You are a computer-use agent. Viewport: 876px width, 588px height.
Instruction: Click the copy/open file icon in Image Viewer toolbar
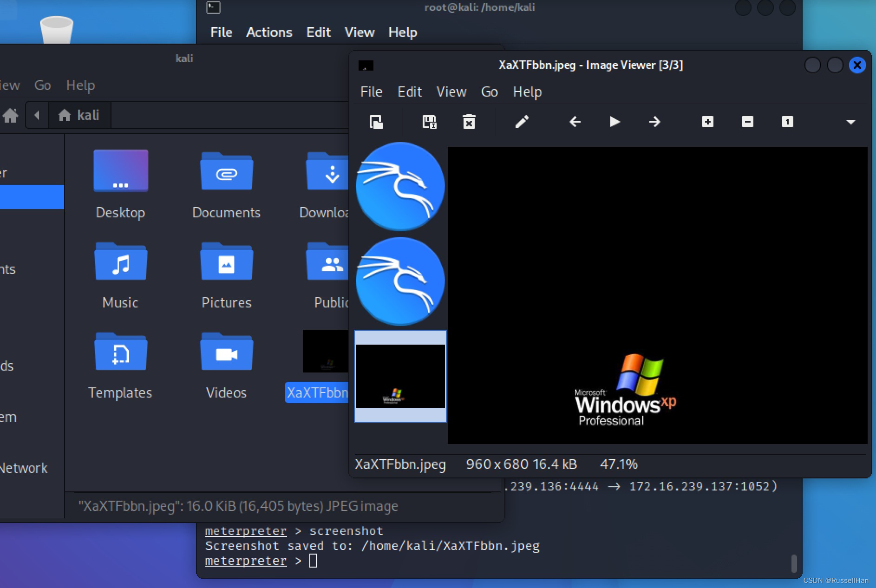[376, 122]
